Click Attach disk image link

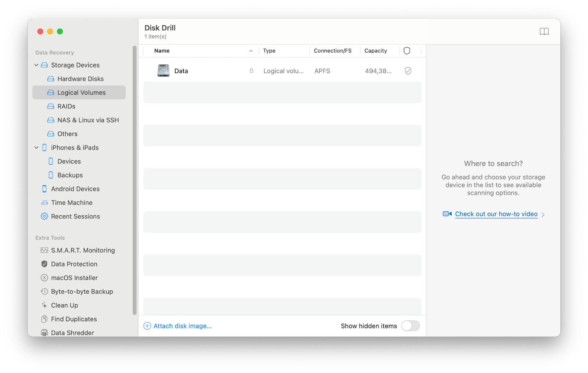click(x=183, y=326)
